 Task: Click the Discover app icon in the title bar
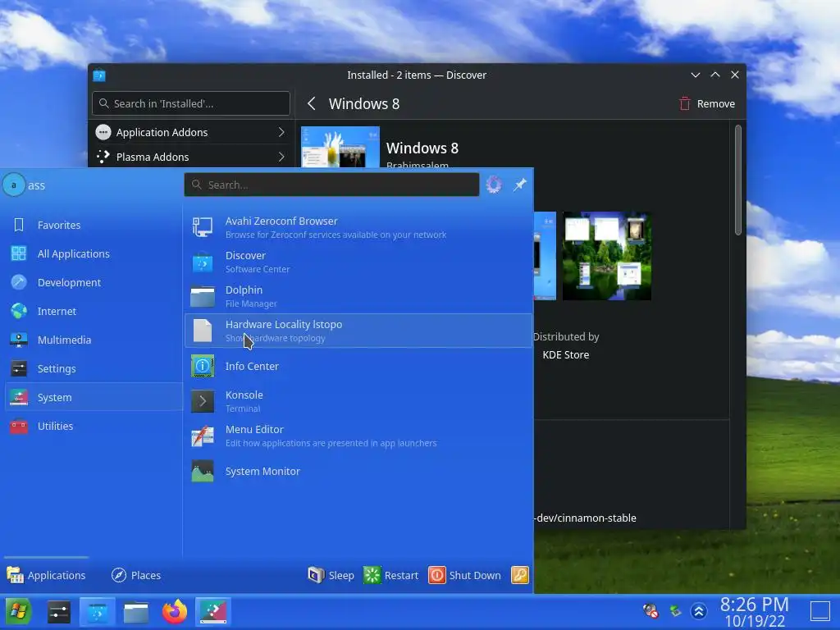(99, 75)
